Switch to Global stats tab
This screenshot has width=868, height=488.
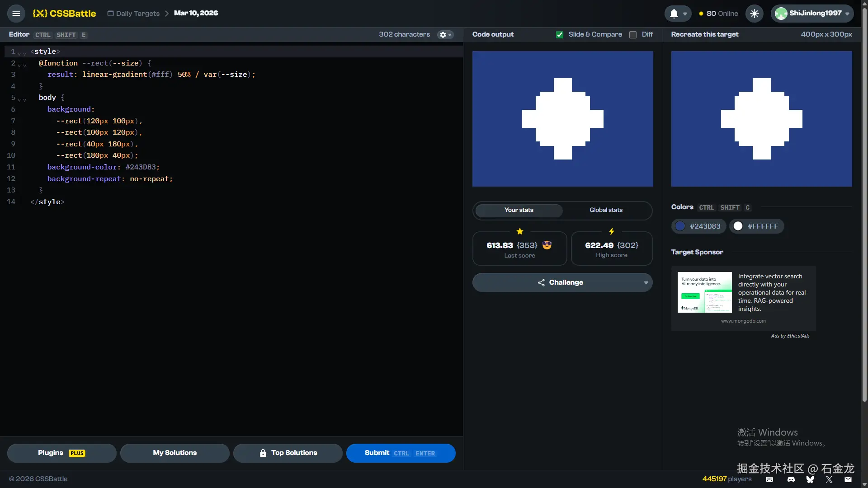coord(606,210)
